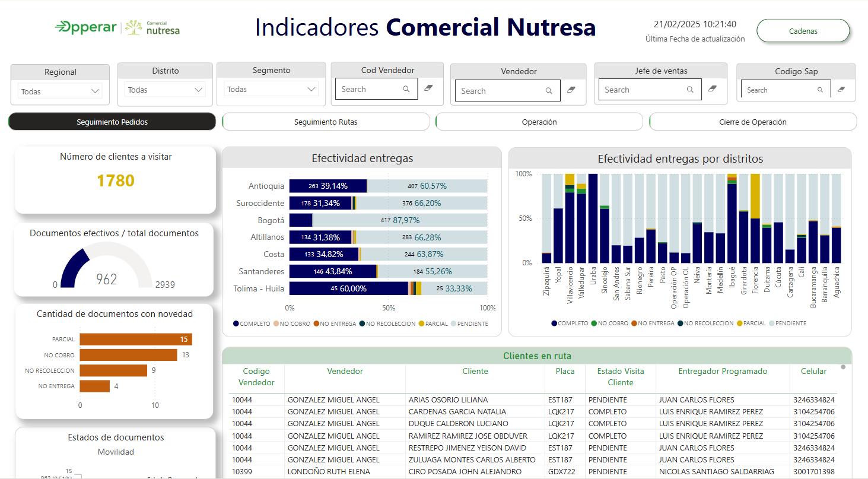The height and width of the screenshot is (479, 868).
Task: Select the PARCIAL bar showing 15
Action: click(136, 340)
